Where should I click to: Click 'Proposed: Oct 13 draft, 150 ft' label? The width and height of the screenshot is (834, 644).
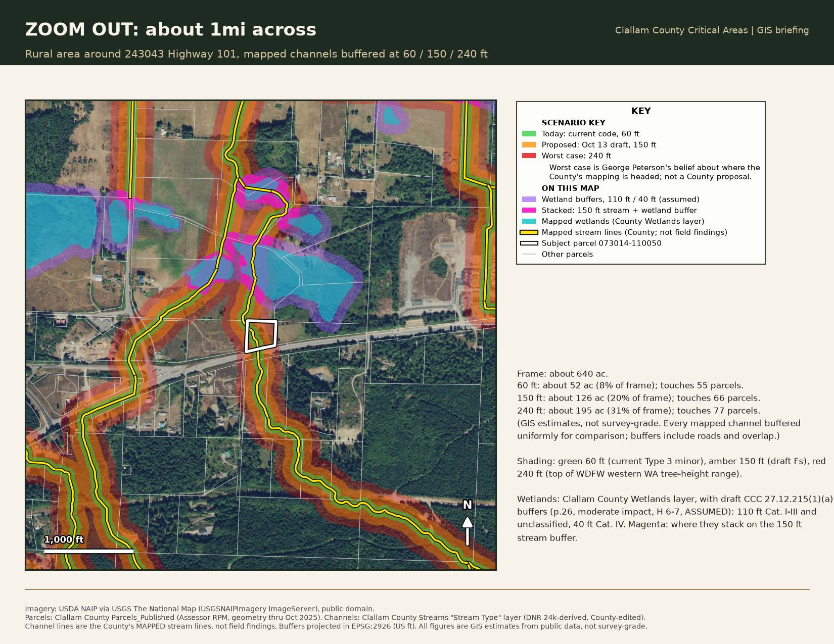click(x=599, y=145)
